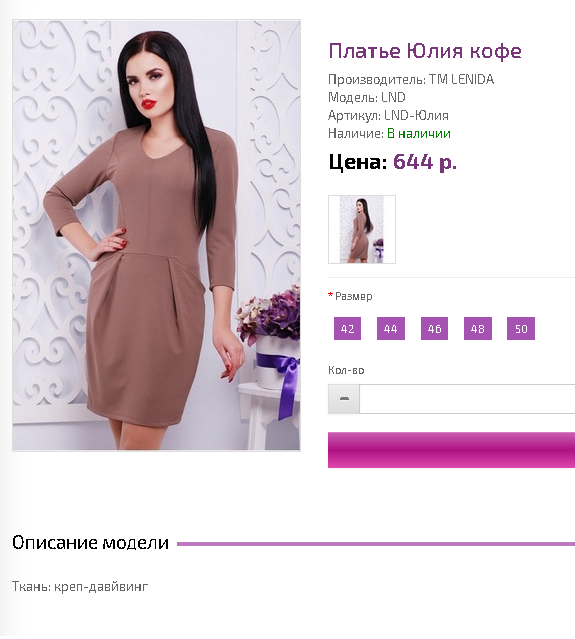
Task: Click the product title Платье Юлия кофе
Action: click(x=425, y=51)
